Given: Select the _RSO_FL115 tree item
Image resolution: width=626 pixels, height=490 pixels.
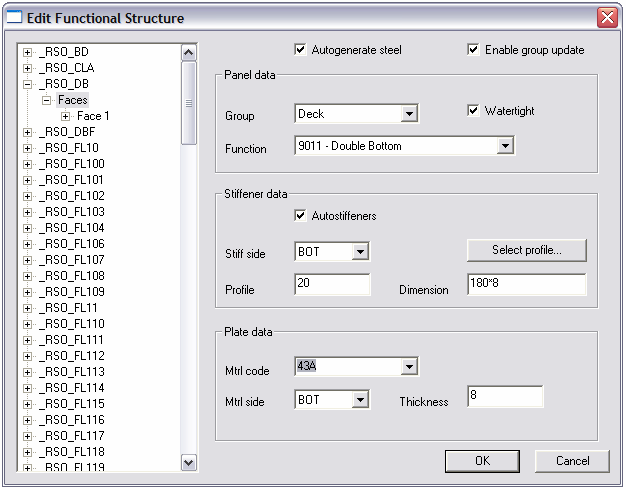Looking at the screenshot, I should [x=72, y=403].
